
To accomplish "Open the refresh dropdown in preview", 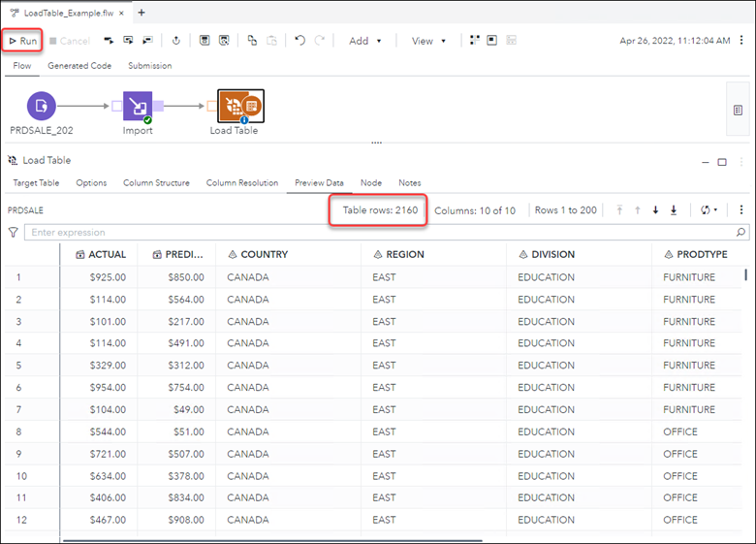I will click(709, 209).
